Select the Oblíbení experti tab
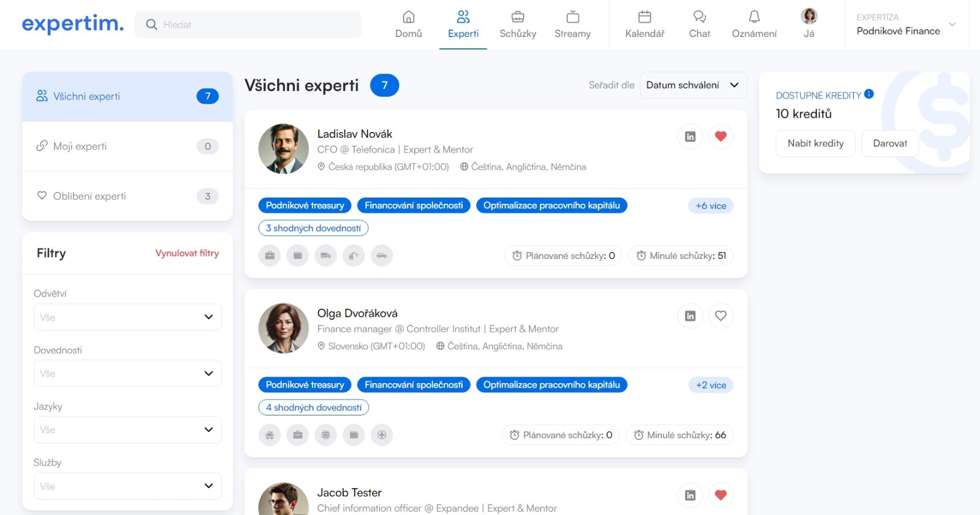980x515 pixels. tap(127, 196)
